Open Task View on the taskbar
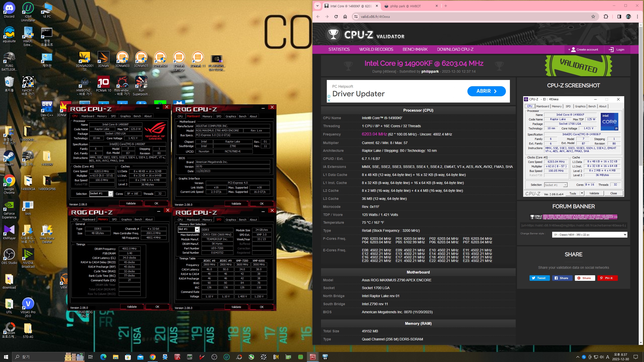 (x=91, y=357)
